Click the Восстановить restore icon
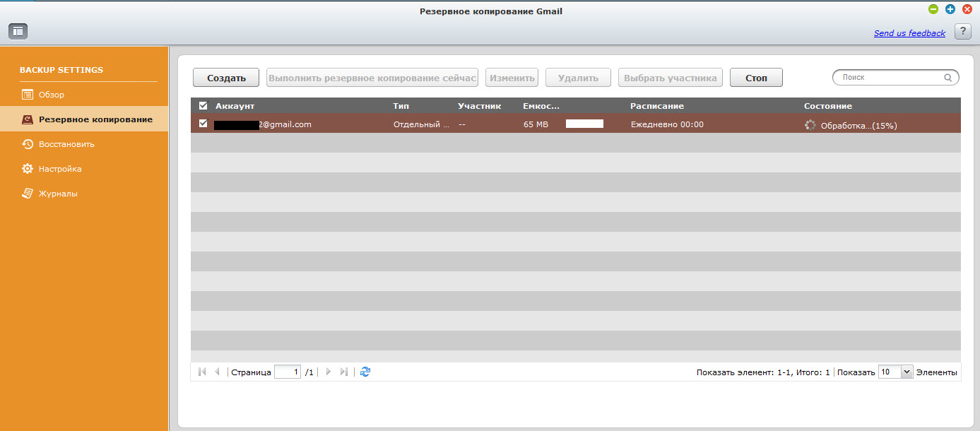 28,144
